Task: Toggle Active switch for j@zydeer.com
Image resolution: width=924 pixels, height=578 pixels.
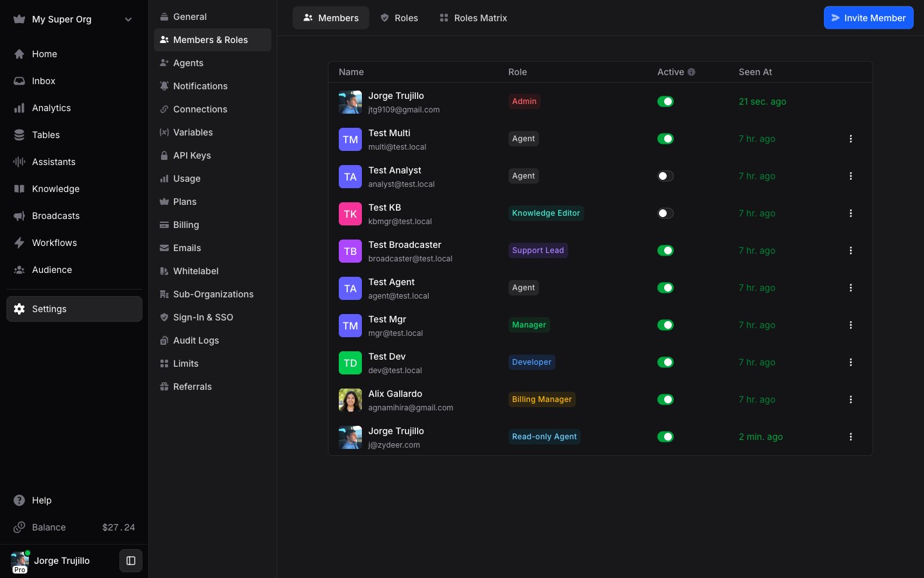Action: (x=665, y=437)
